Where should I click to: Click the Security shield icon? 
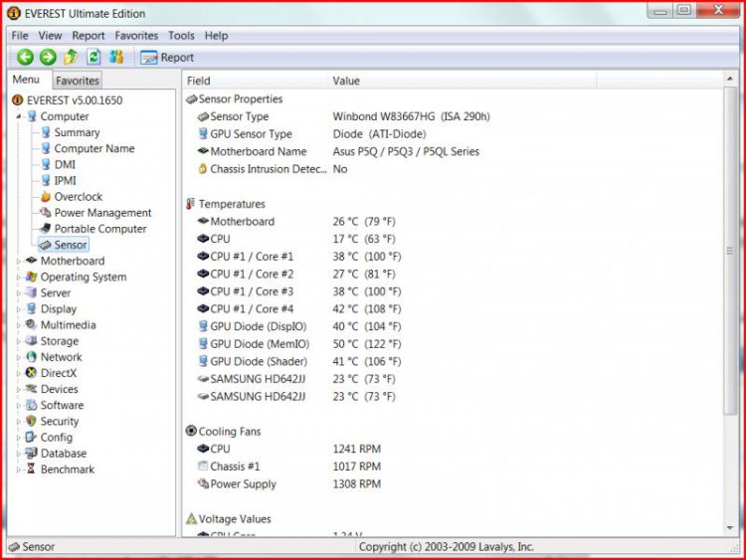point(32,421)
